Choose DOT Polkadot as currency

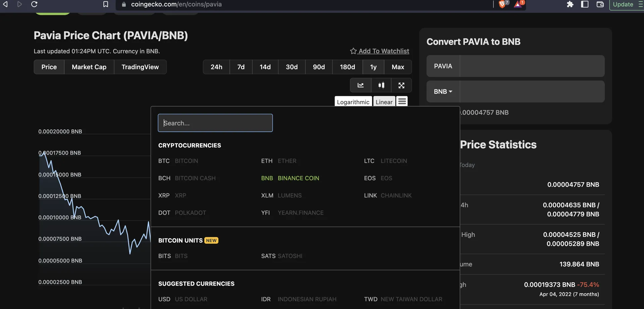tap(182, 213)
